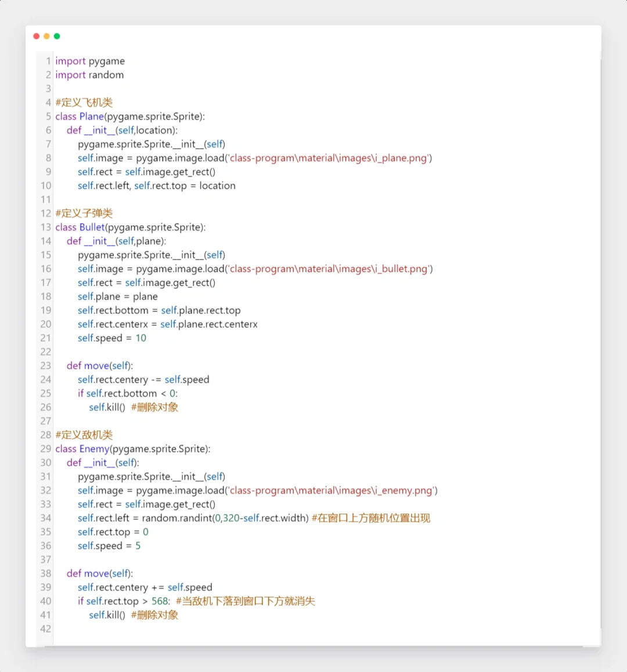Click 'pygame.sprite.Sprite.__init__(self)' on line 7
The height and width of the screenshot is (672, 627).
click(x=152, y=145)
